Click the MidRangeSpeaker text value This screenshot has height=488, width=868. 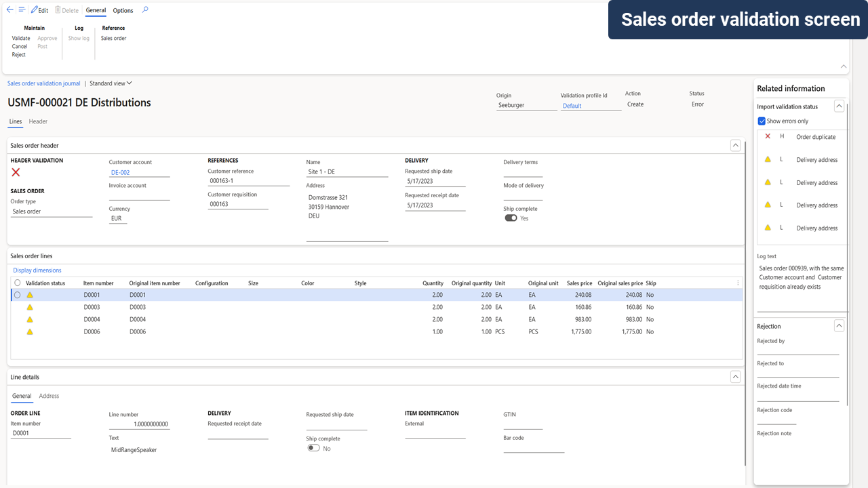coord(134,449)
